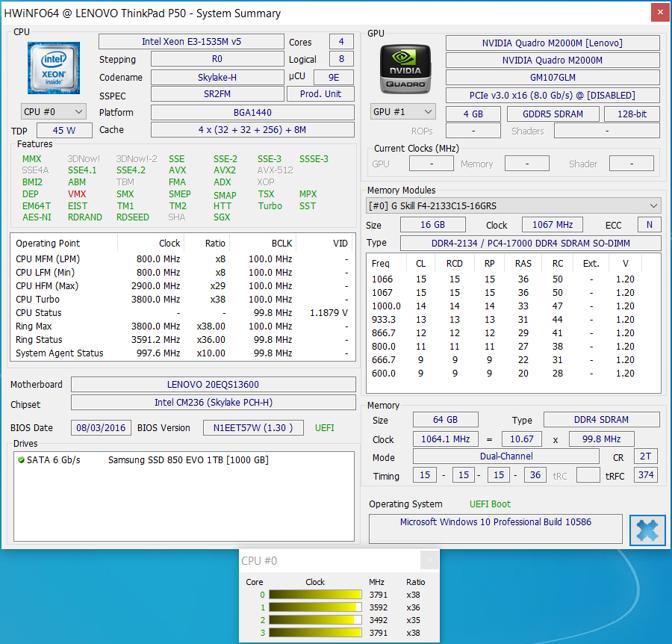Click the green check icon beside SATA 6 Gb/s
Screen dimensions: 672x644
point(21,459)
